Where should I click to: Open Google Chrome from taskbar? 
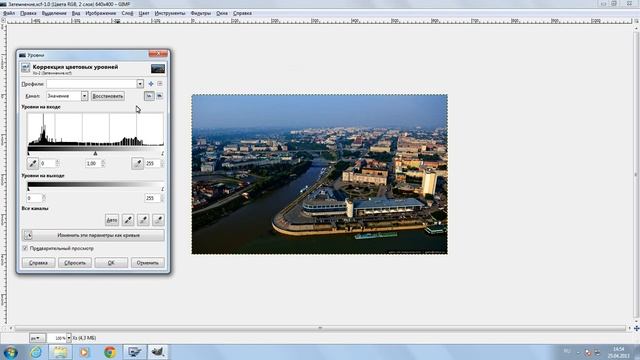[x=109, y=352]
